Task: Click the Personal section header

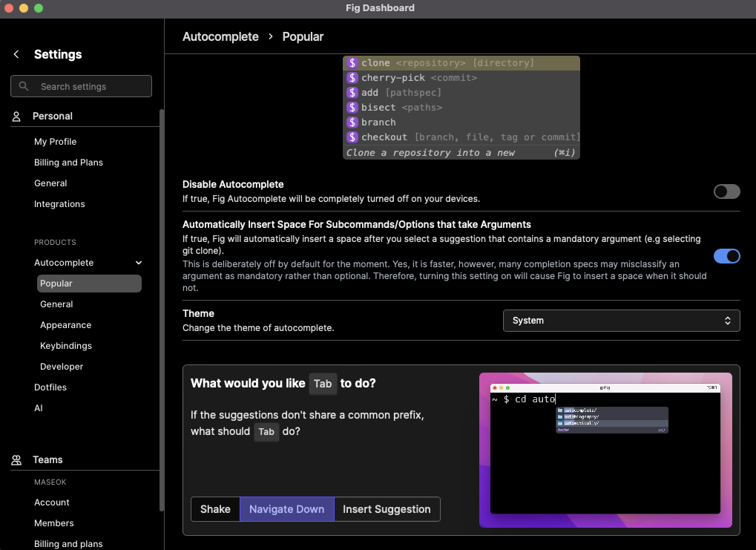Action: click(x=53, y=117)
